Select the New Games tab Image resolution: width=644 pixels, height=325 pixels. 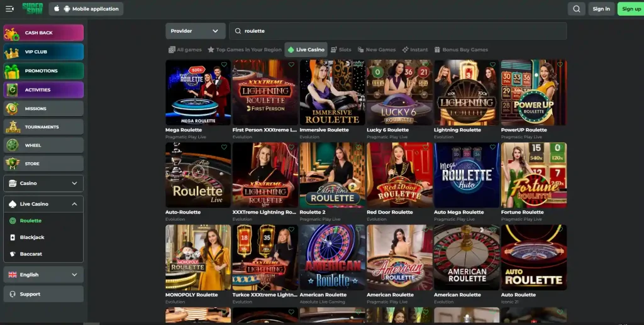377,50
